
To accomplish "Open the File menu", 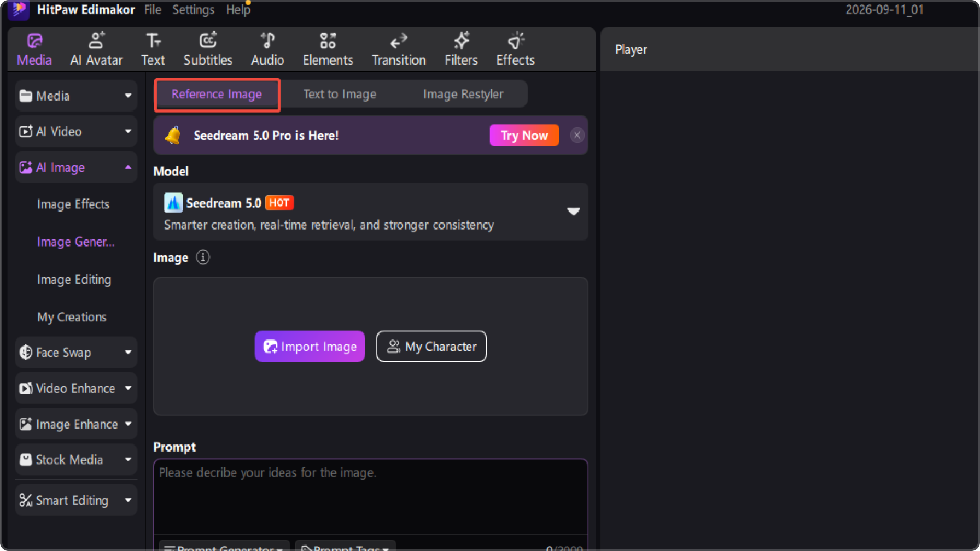I will (153, 10).
